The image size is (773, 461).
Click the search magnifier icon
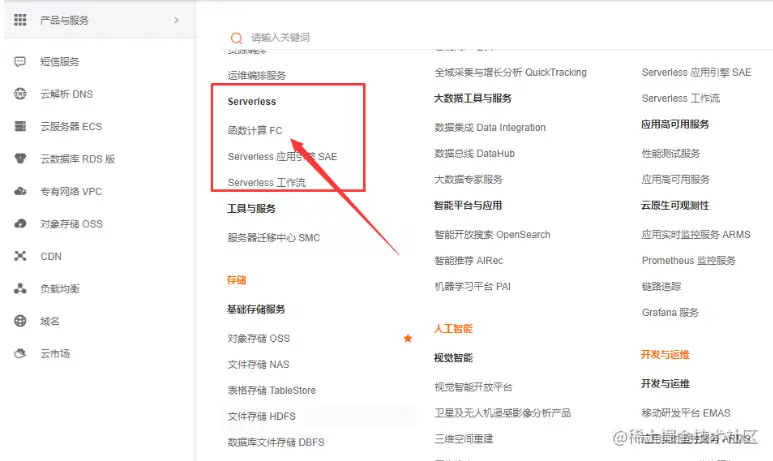pos(237,38)
